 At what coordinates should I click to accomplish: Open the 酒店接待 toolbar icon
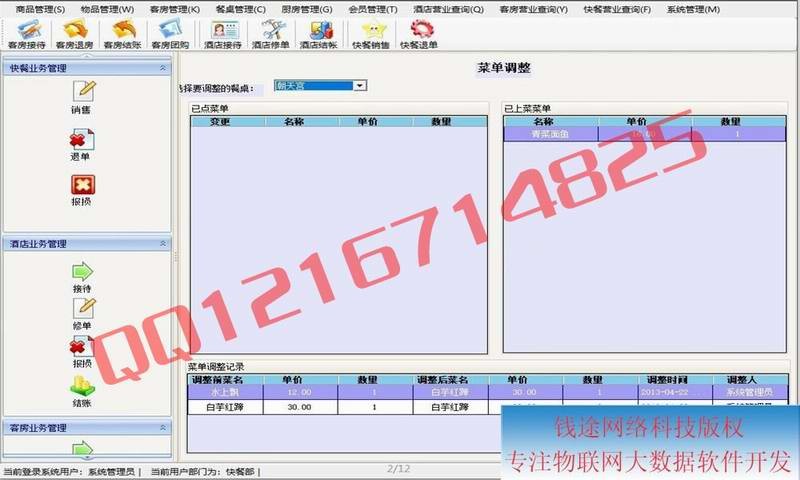click(223, 34)
